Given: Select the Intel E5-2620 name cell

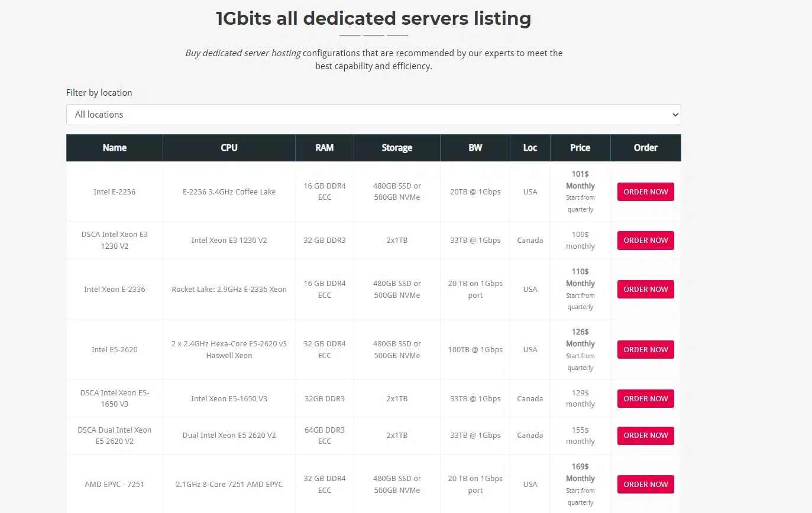Looking at the screenshot, I should pyautogui.click(x=115, y=349).
